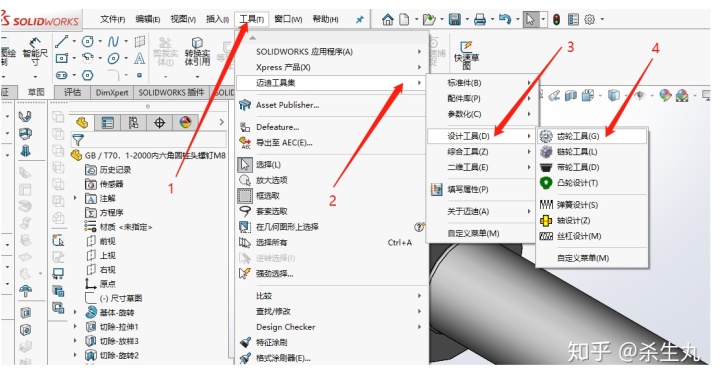Expand the 注解 tree node
This screenshot has height=383, width=720.
[75, 198]
